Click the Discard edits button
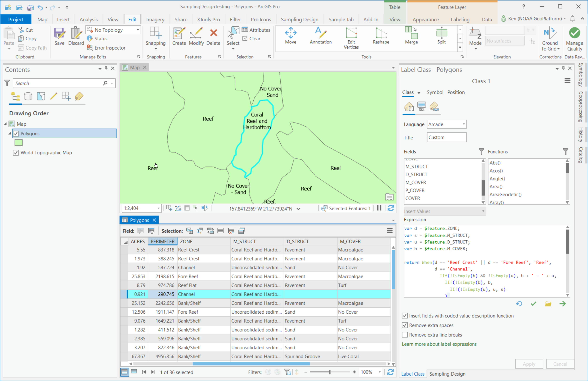 click(x=76, y=36)
